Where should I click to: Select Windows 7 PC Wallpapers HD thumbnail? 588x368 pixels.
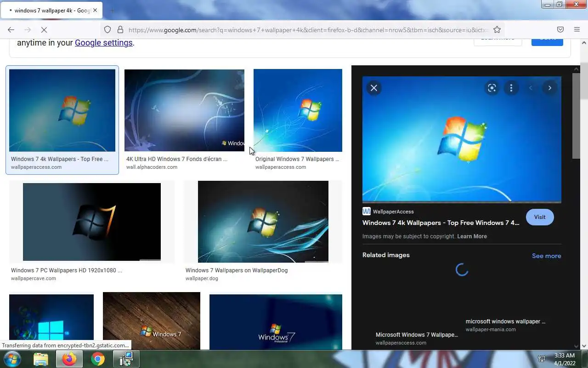(92, 222)
